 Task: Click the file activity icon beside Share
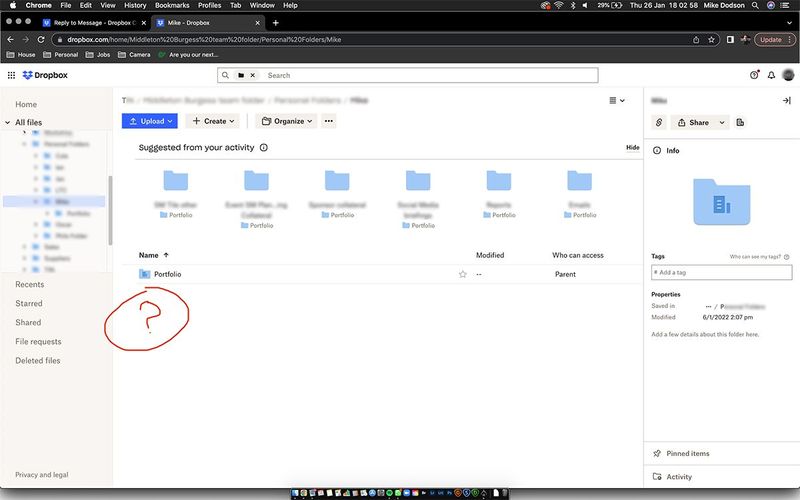(x=740, y=122)
